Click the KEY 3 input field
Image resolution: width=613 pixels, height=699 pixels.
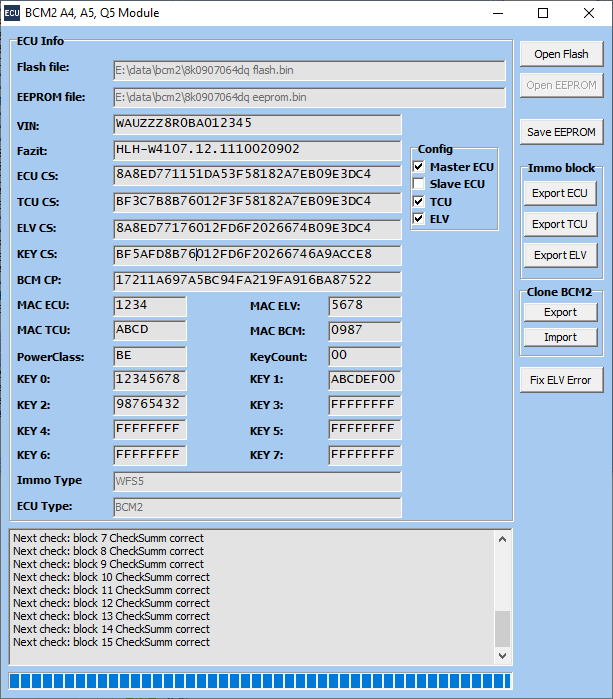click(x=365, y=405)
